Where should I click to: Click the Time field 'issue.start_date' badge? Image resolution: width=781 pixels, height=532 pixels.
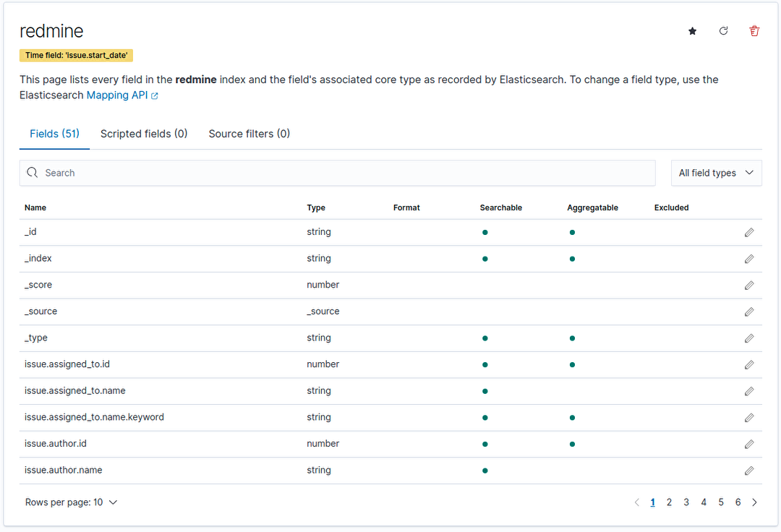76,55
